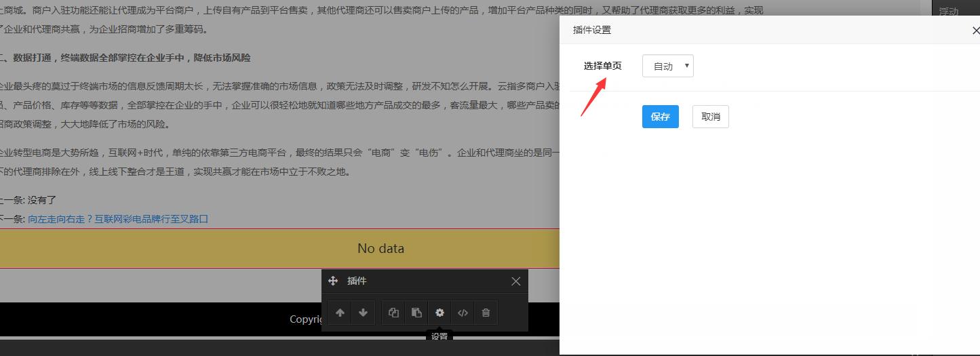Open the 浮动 panel tab
Image resolution: width=980 pixels, height=356 pixels.
click(949, 12)
